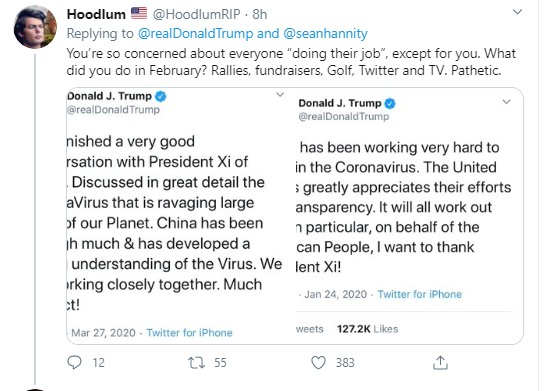Click Twitter for iPhone under Mar 27 tweet
Viewport: 545px width, 391px height.
pos(189,333)
